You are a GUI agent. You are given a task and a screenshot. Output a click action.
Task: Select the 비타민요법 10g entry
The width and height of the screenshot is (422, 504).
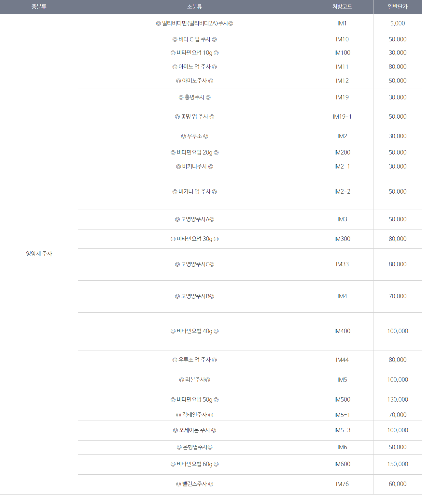[x=194, y=53]
